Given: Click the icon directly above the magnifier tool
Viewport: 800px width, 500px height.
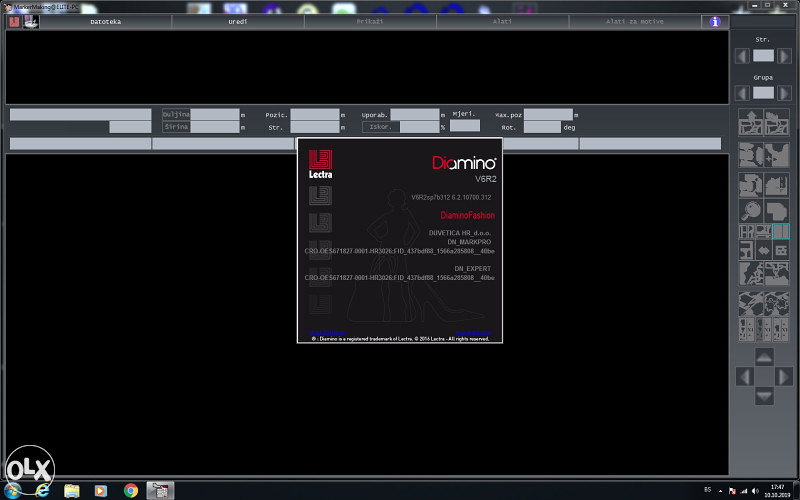Looking at the screenshot, I should (x=751, y=185).
